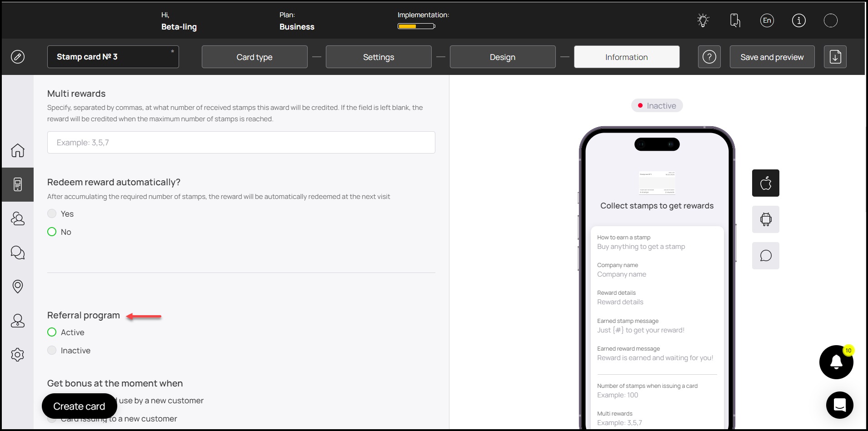
Task: Select No for redeem reward automatically
Action: click(52, 232)
